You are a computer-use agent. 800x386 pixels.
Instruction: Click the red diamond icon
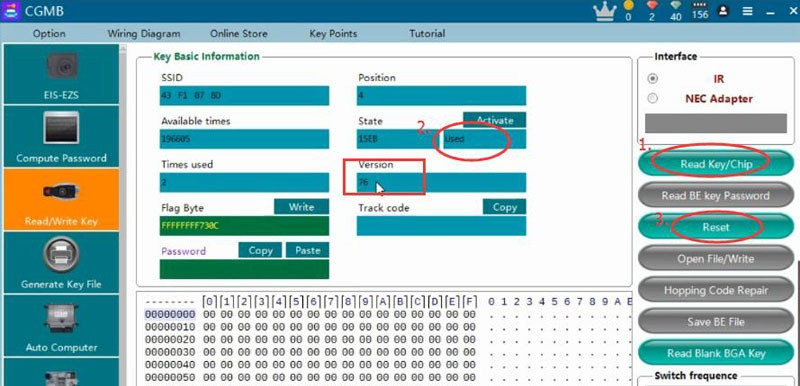[652, 6]
